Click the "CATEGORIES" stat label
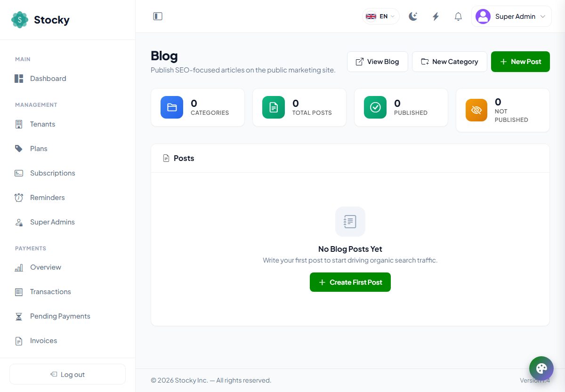Screen dimensions: 565x392 210,113
